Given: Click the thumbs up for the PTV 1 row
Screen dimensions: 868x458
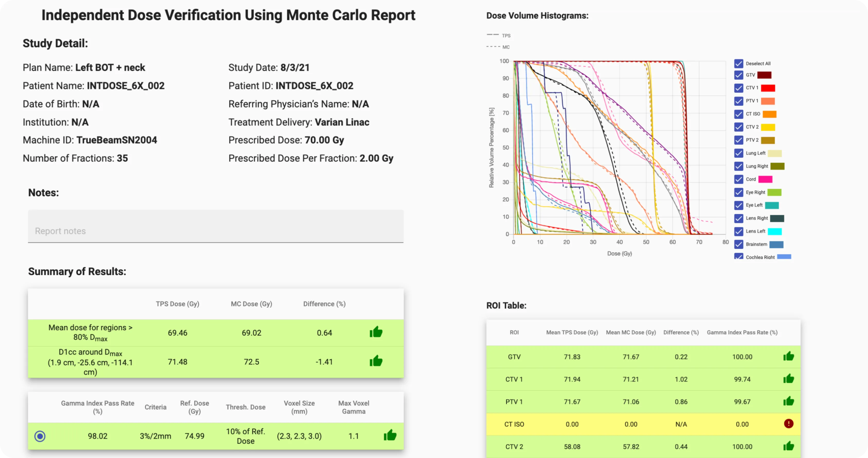Looking at the screenshot, I should click(x=789, y=401).
